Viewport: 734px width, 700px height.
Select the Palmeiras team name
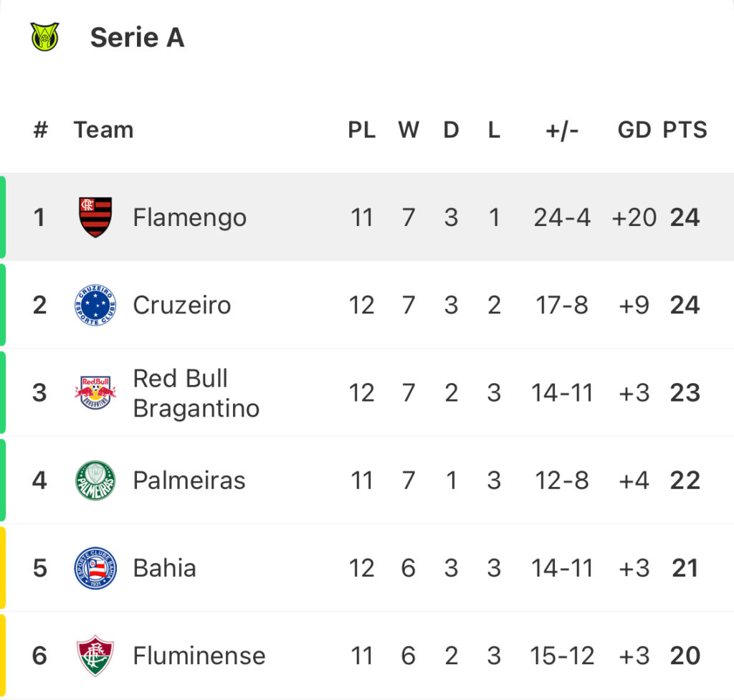pyautogui.click(x=189, y=481)
